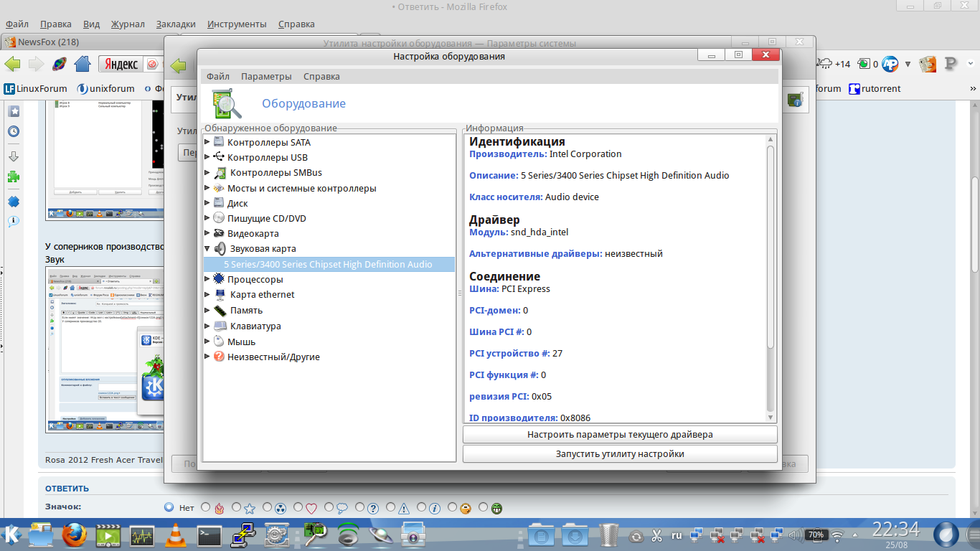Click the bookmarks star icon in the Firefox sidebar
Screen dimensions: 980x551
pos(14,111)
